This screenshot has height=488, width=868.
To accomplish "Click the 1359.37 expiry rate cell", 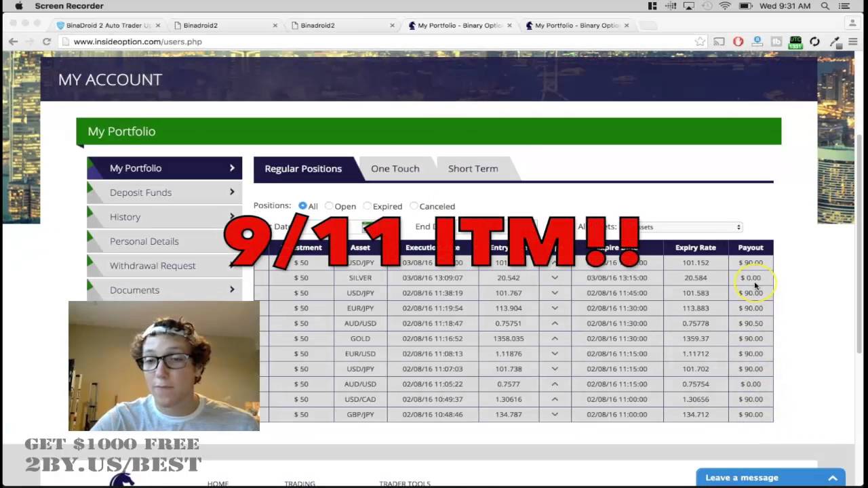I will point(696,339).
